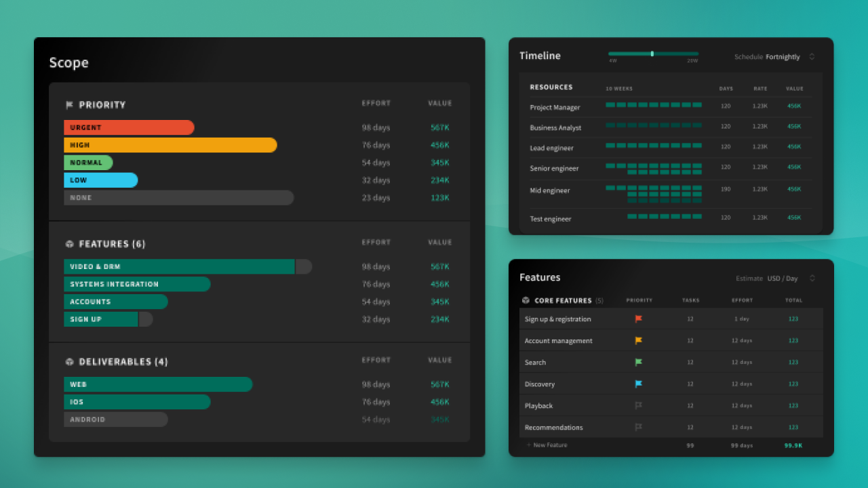The width and height of the screenshot is (868, 488).
Task: Click the plus icon next to New Feature
Action: tap(529, 445)
